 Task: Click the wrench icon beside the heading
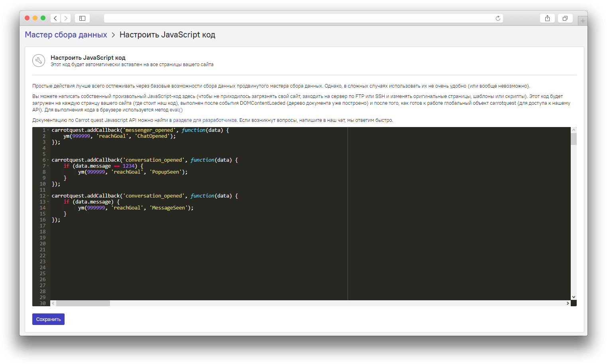coord(39,61)
